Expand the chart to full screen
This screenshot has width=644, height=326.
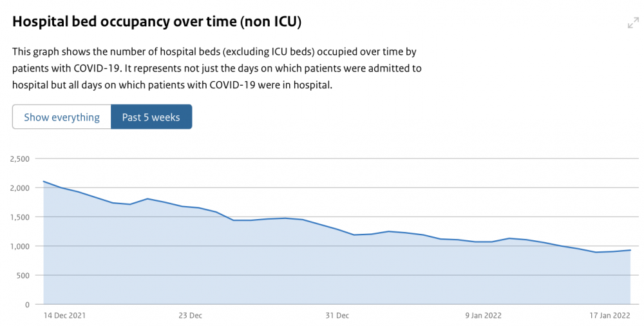tap(633, 23)
